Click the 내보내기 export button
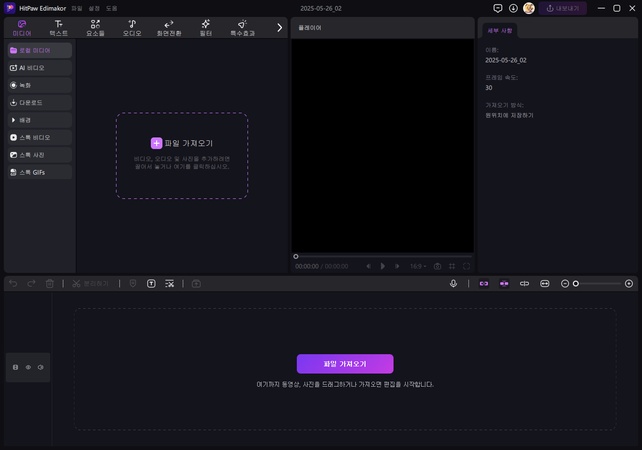 (563, 8)
